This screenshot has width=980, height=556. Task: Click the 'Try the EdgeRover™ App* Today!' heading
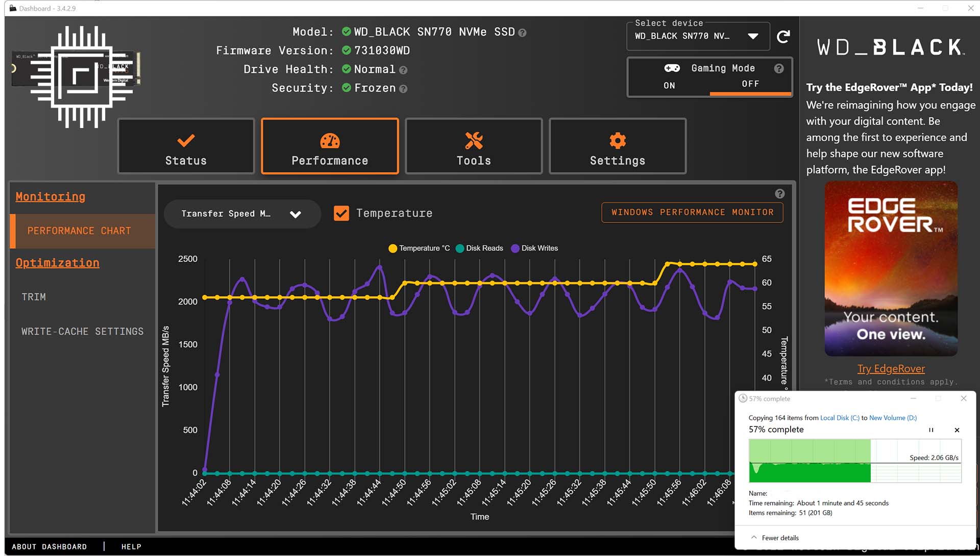[889, 87]
